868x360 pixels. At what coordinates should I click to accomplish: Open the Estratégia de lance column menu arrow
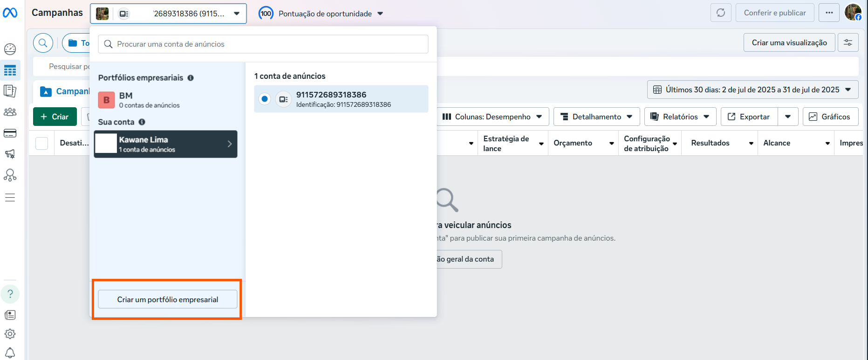[541, 144]
